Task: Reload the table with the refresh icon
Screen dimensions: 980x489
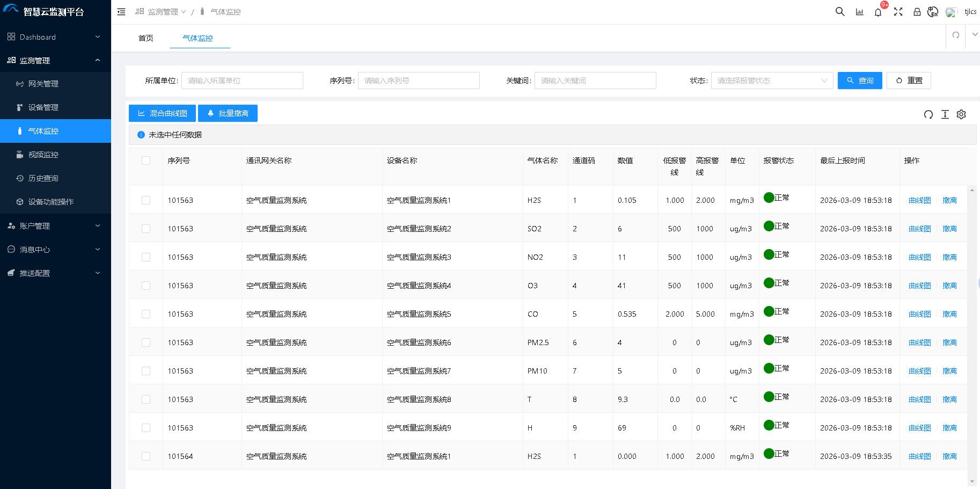Action: [928, 114]
